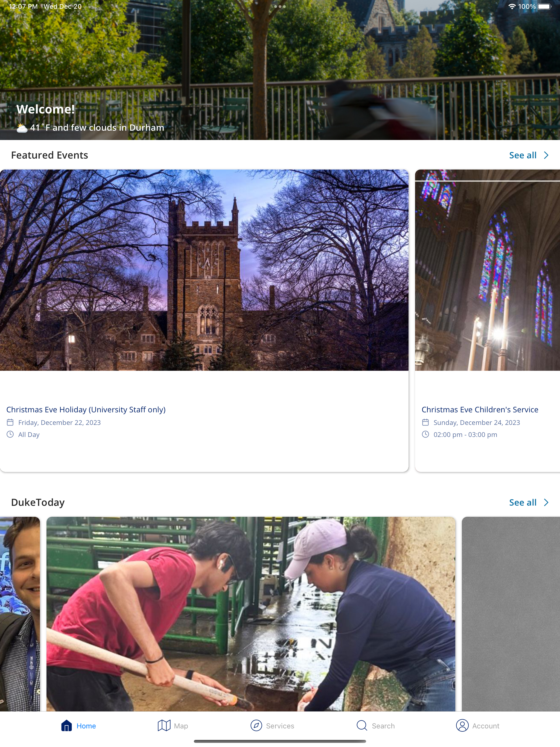
Task: Expand Featured Events via chevron arrow
Action: click(x=546, y=155)
